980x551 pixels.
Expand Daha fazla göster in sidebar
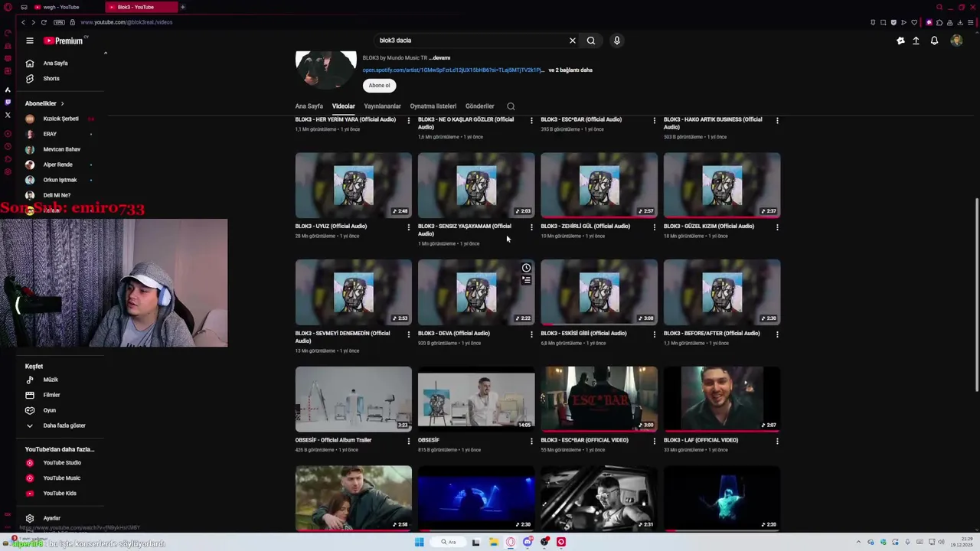click(64, 425)
